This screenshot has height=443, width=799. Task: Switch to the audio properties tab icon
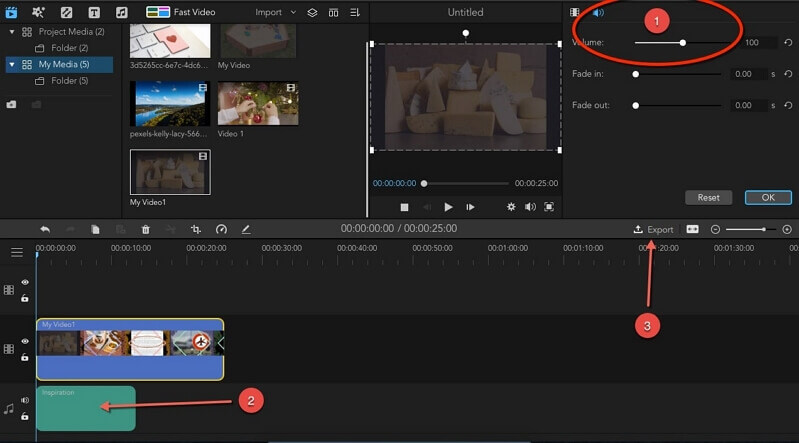[598, 12]
